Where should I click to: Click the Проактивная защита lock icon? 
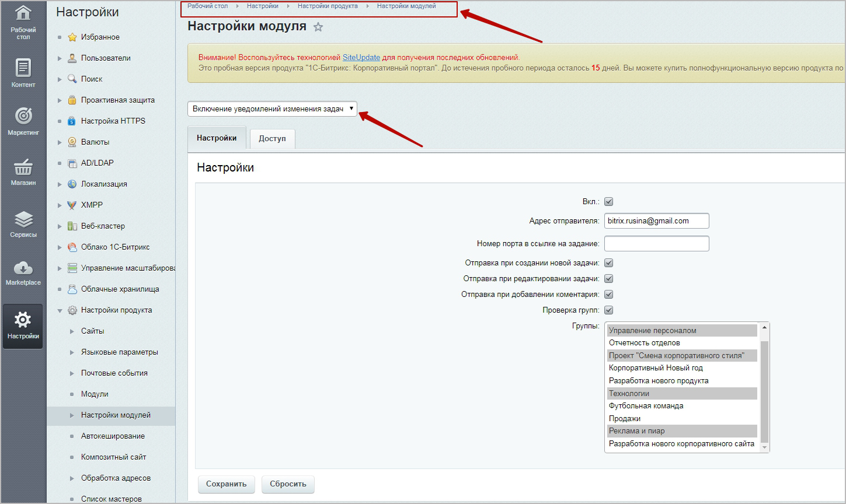(x=72, y=100)
